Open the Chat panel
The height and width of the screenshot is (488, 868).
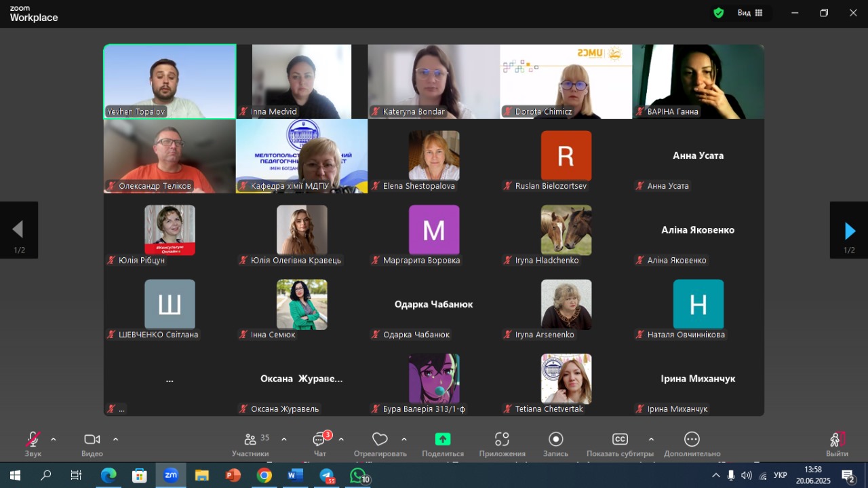click(319, 444)
